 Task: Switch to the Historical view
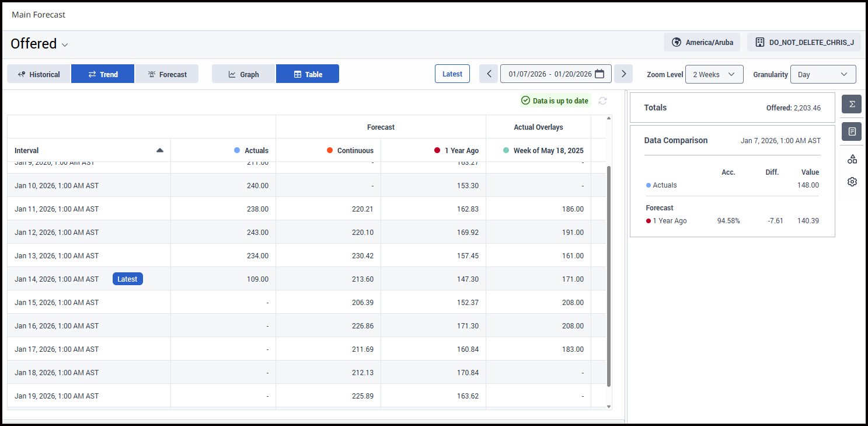[39, 74]
